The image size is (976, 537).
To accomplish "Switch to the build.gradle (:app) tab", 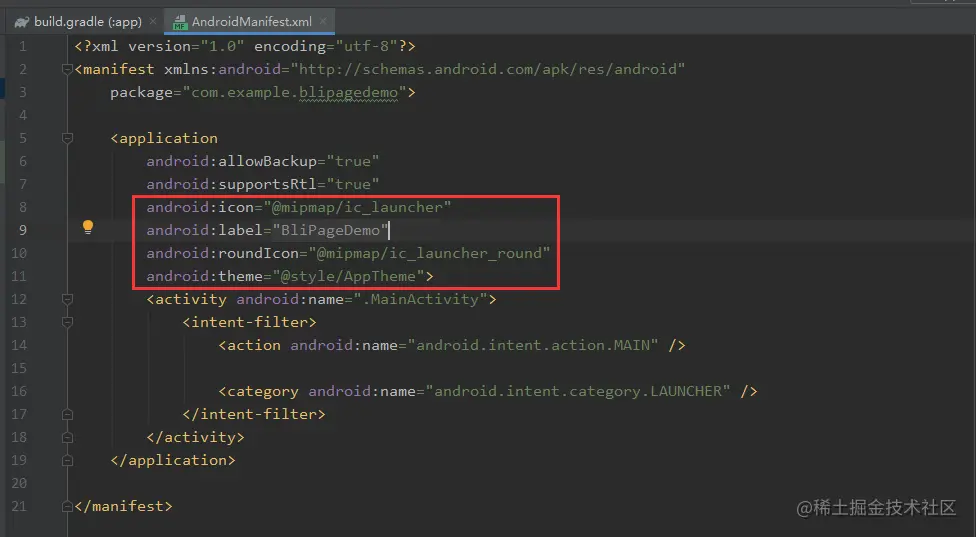I will click(87, 22).
